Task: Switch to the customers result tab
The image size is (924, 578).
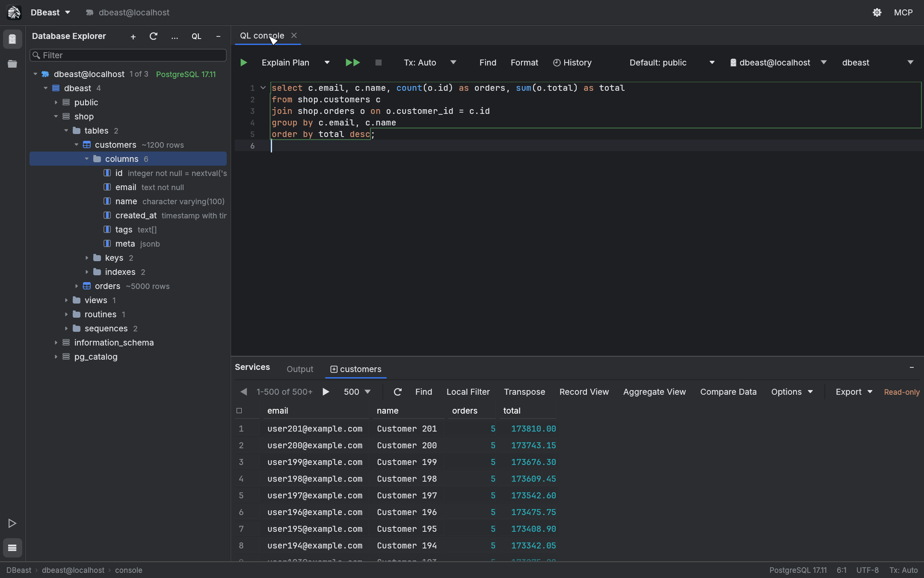Action: [356, 369]
